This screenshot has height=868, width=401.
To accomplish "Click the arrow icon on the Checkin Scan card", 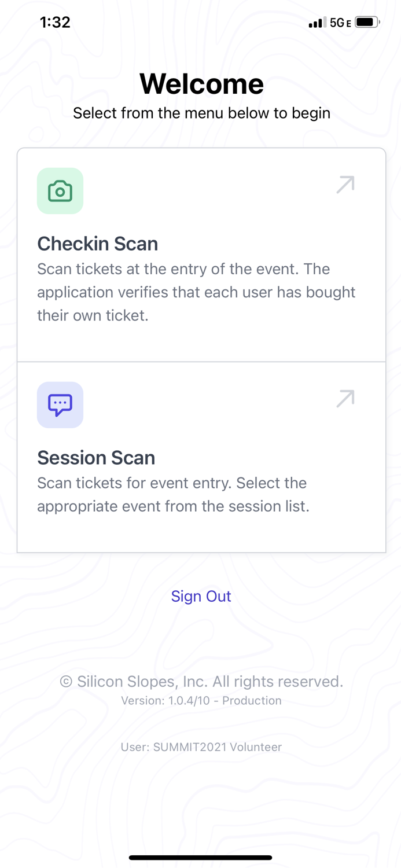I will coord(344,184).
